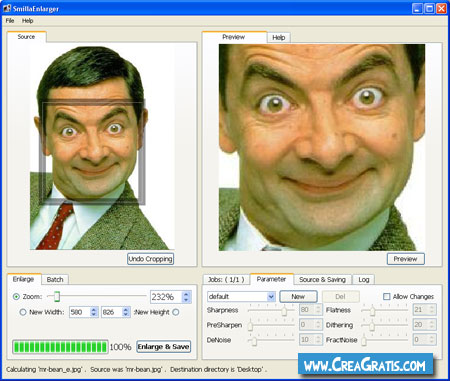This screenshot has width=450, height=381.
Task: Open the Help menu
Action: 28,21
